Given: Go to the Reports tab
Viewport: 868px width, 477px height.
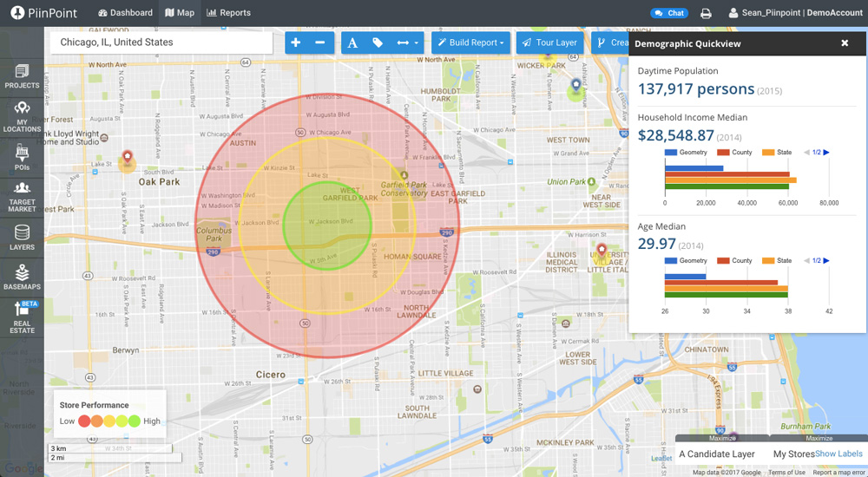Looking at the screenshot, I should 228,13.
